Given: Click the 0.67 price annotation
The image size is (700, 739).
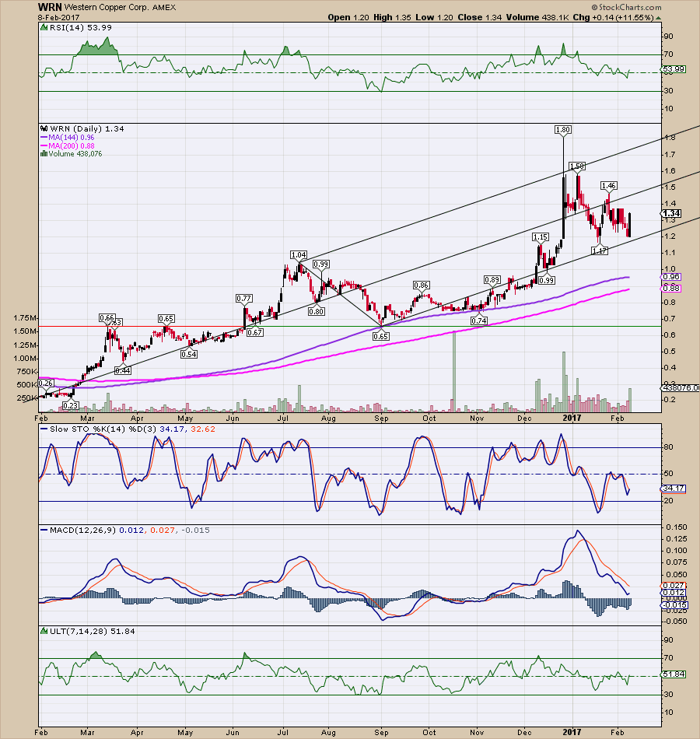Looking at the screenshot, I should point(255,332).
